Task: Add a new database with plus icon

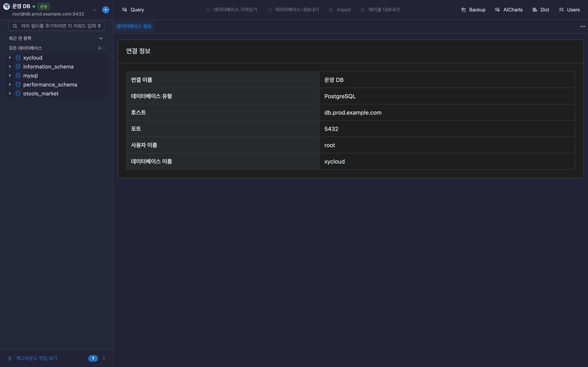Action: pyautogui.click(x=100, y=48)
